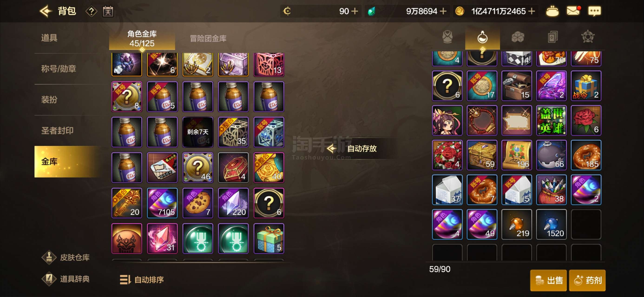Screen dimensions: 644x297
Task: Click the 药剂 potion button
Action: tap(587, 280)
